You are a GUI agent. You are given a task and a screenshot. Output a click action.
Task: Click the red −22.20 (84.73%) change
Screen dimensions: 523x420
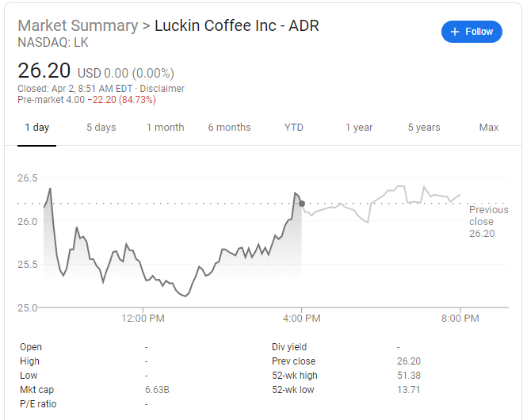121,100
